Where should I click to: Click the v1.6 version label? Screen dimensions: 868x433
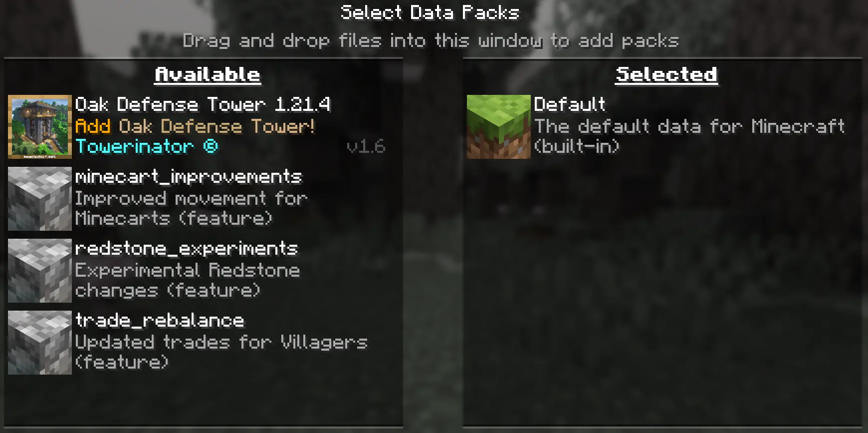(366, 147)
